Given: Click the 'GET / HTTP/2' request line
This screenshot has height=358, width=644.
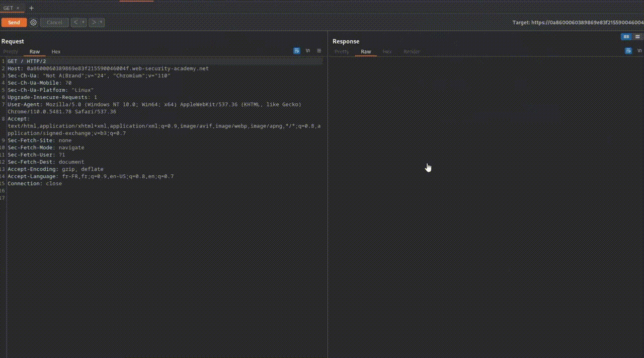Looking at the screenshot, I should (x=27, y=61).
